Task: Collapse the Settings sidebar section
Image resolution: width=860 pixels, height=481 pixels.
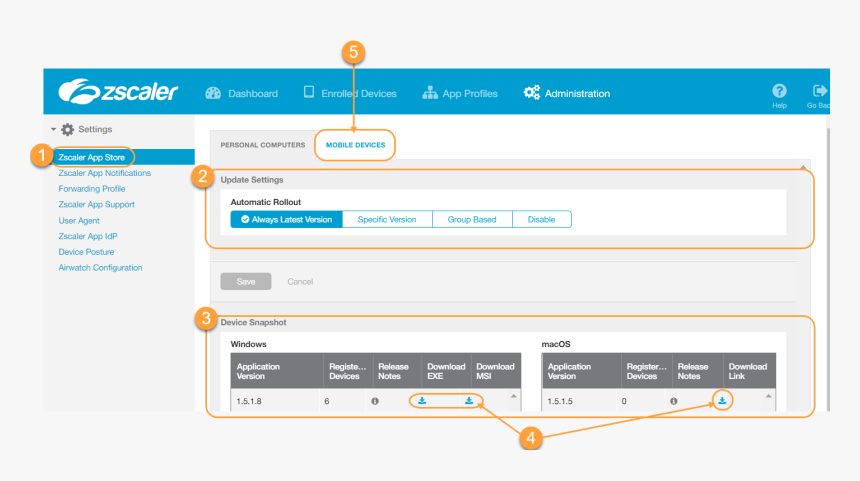Action: pyautogui.click(x=53, y=129)
